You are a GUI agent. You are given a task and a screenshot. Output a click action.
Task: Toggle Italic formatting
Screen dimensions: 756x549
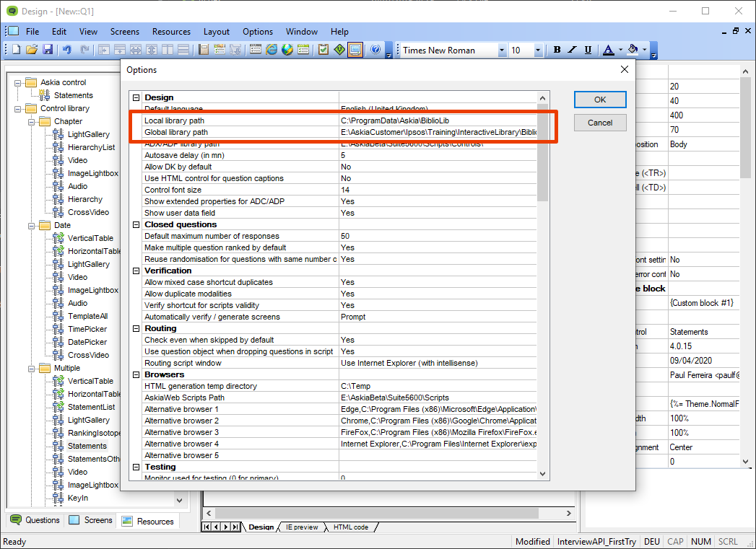tap(573, 50)
